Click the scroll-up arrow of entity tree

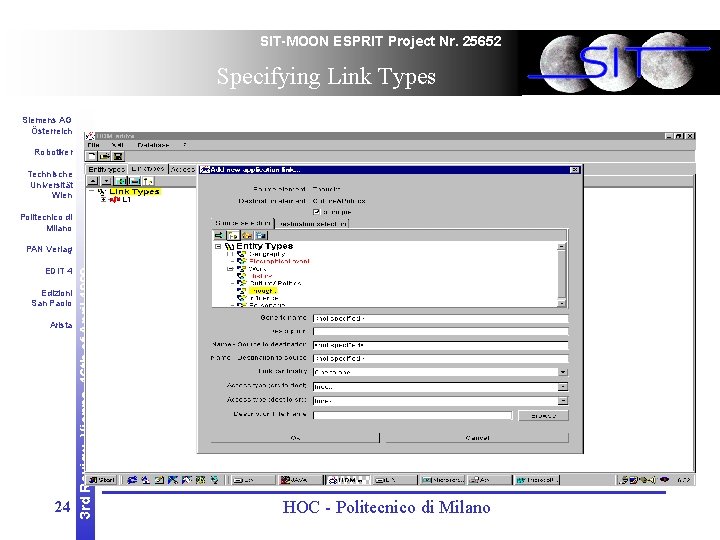point(561,247)
